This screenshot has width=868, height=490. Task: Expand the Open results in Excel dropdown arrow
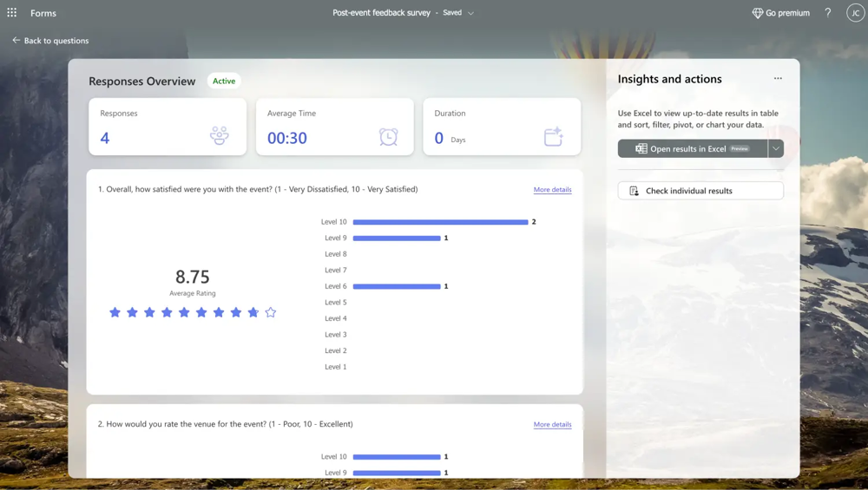(776, 148)
